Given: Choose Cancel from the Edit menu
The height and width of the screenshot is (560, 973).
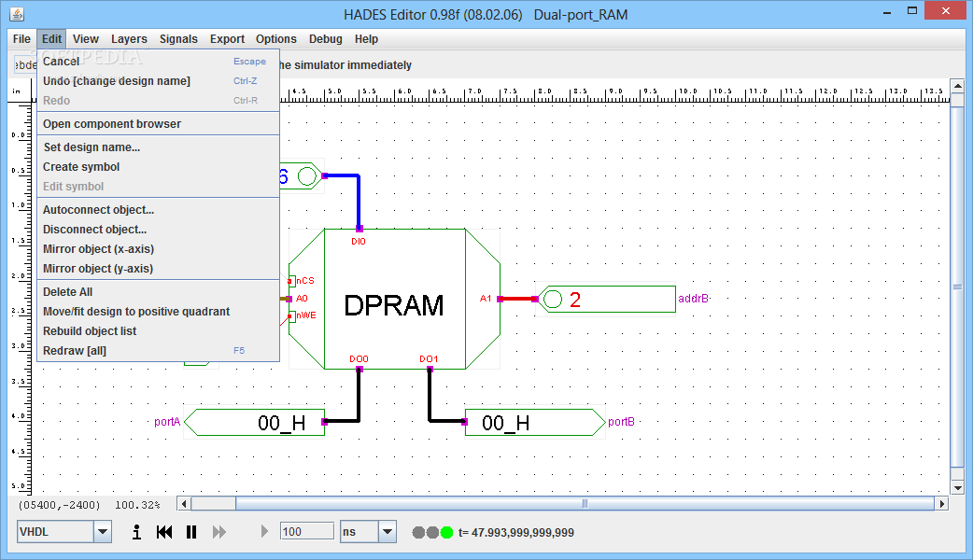Looking at the screenshot, I should tap(158, 62).
